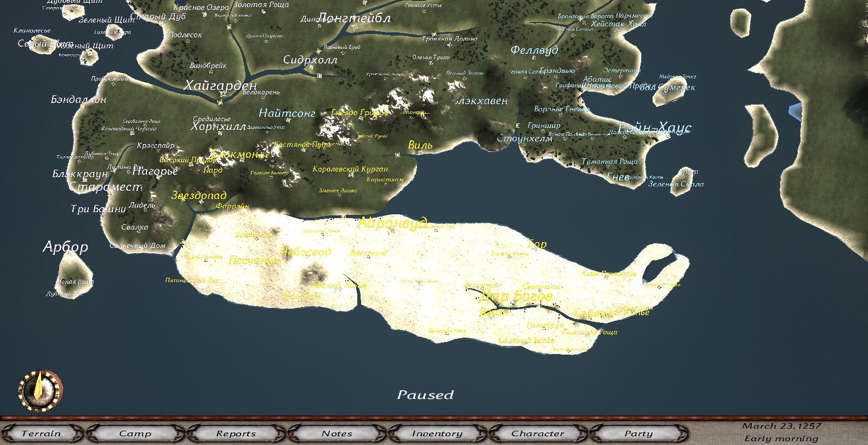Select the Воронье Гнездо label

(562, 109)
